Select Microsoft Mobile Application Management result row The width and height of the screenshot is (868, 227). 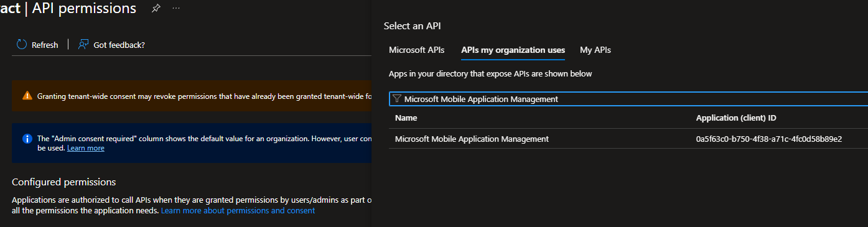click(x=628, y=139)
